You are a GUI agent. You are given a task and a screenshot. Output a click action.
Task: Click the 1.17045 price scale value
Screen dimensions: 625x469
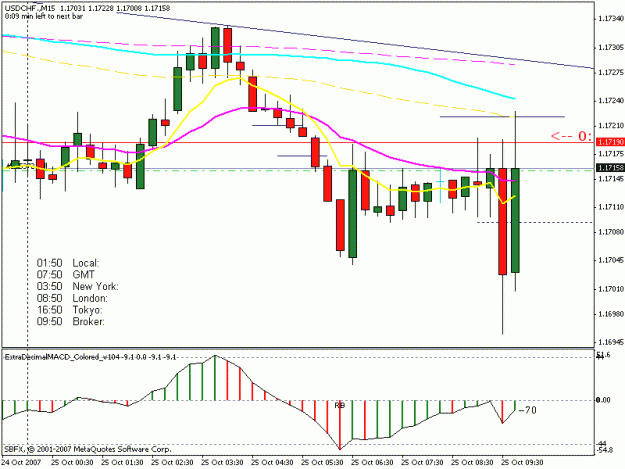pos(611,260)
